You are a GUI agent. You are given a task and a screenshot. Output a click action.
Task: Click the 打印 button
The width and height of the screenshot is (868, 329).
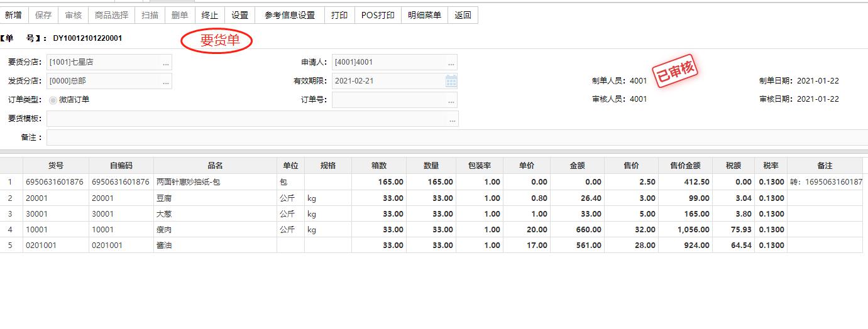(339, 15)
